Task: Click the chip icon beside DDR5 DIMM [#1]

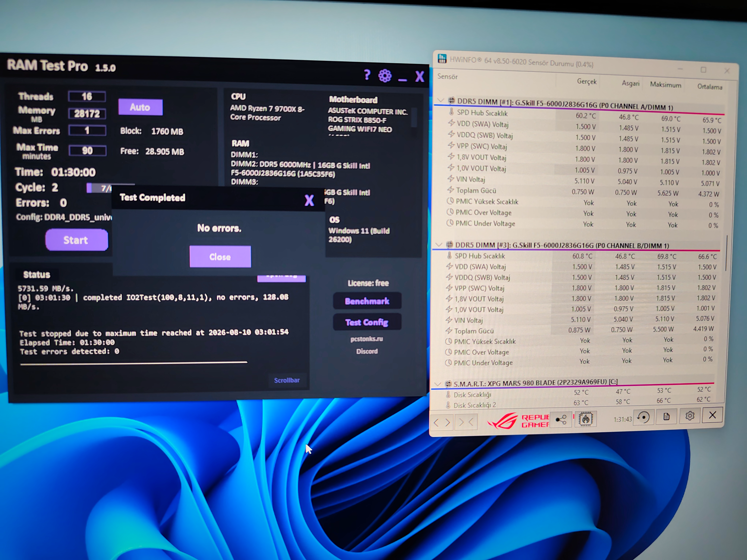Action: click(451, 100)
